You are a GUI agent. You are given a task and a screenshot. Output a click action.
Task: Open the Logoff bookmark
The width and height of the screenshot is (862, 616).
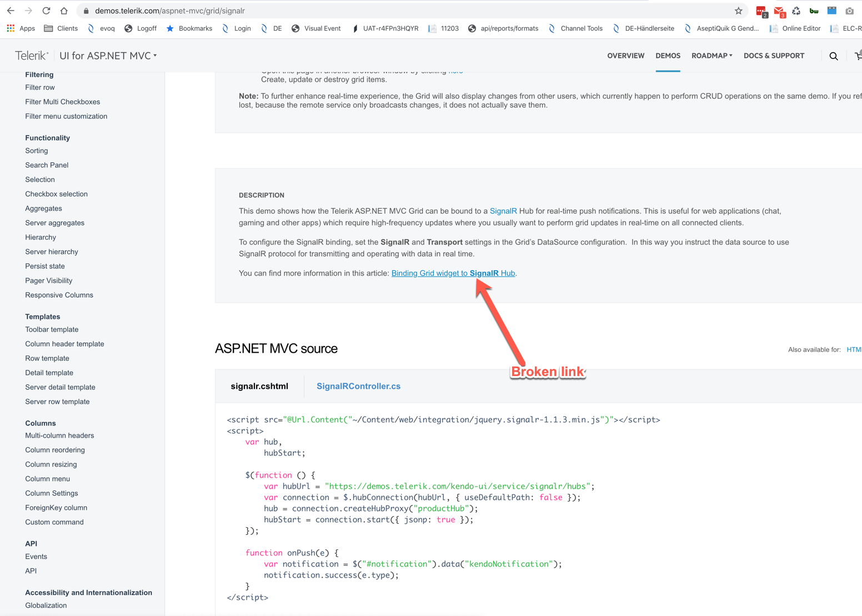point(141,28)
